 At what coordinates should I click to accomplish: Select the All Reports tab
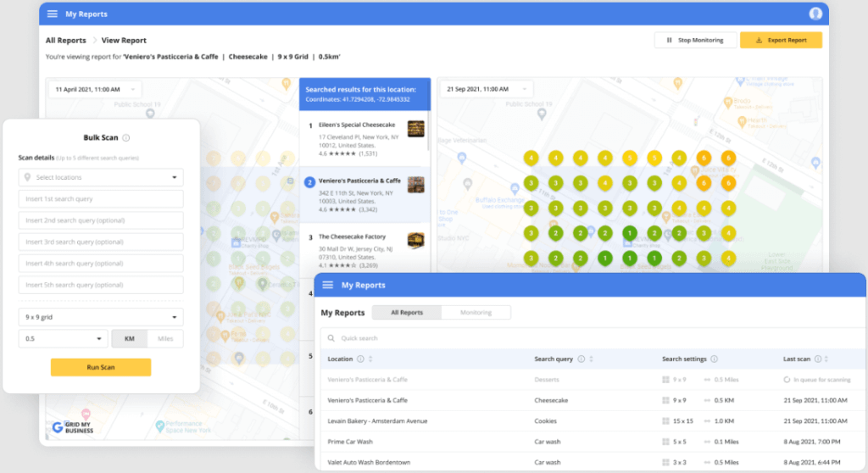coord(406,313)
